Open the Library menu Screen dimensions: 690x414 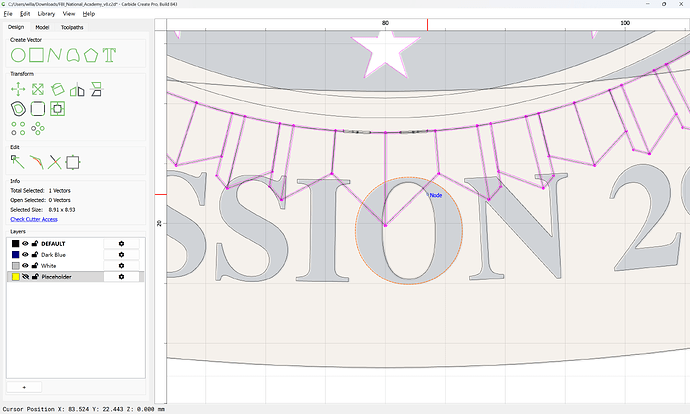(46, 14)
